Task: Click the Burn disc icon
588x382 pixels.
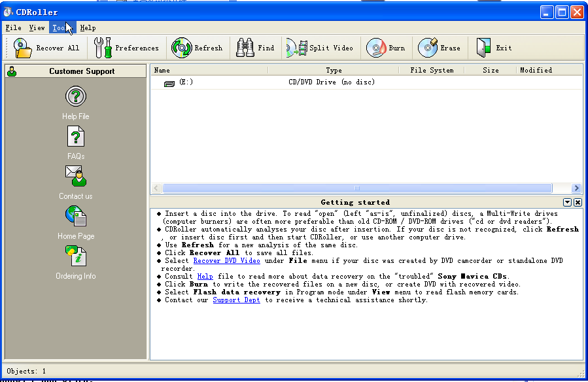Action: tap(376, 48)
